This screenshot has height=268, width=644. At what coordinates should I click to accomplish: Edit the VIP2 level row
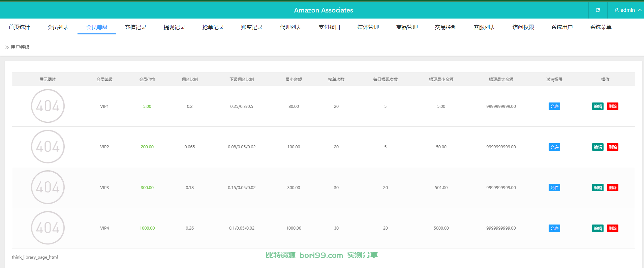pos(598,147)
